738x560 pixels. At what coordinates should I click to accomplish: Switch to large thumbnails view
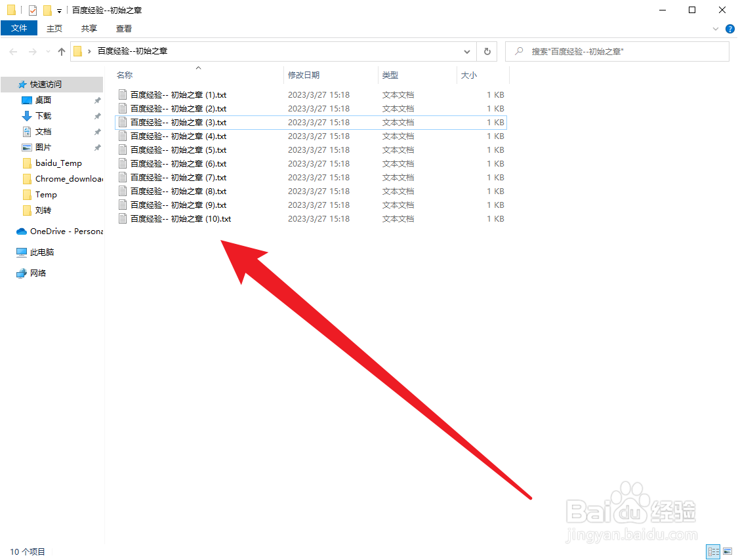728,551
